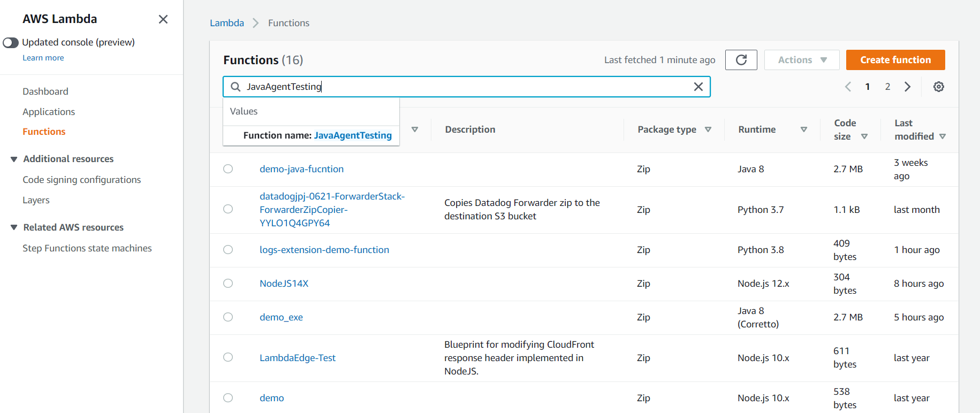Go to previous page arrow

848,87
